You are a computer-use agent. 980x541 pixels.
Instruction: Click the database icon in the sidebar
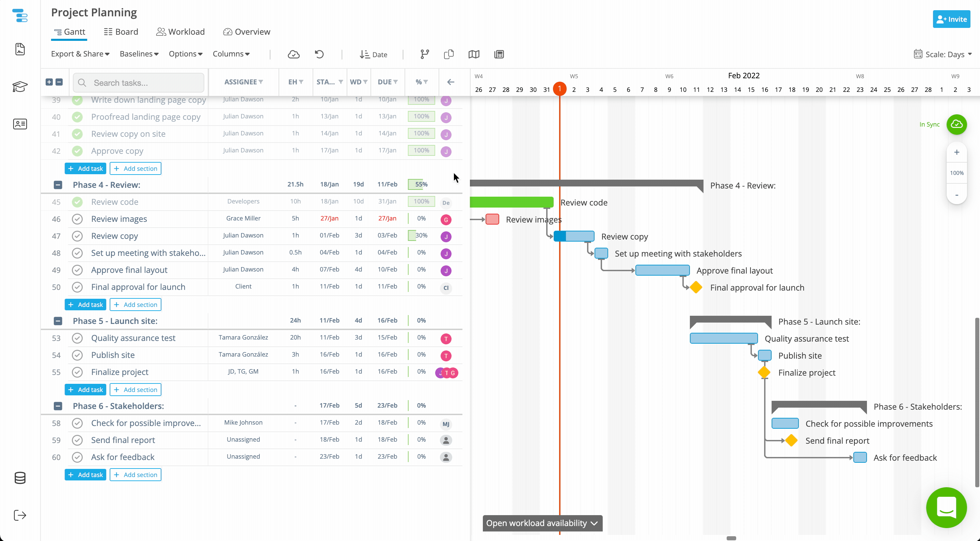(x=20, y=478)
